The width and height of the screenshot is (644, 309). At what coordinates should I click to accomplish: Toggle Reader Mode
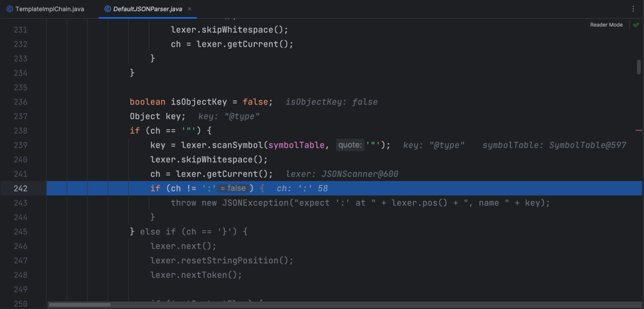[x=606, y=25]
